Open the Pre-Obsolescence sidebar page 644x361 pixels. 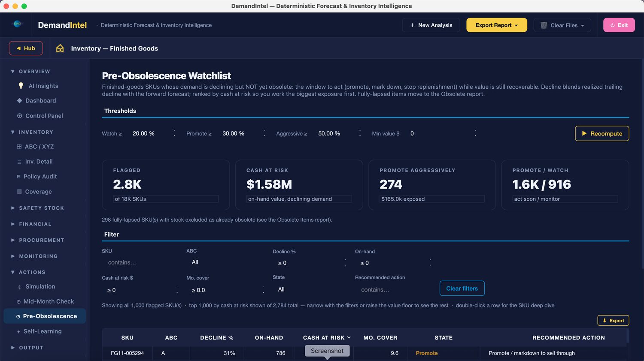(45, 316)
